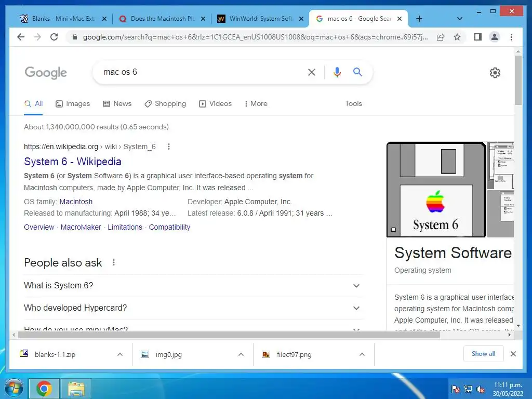Submit search with magnifier icon

(x=357, y=72)
